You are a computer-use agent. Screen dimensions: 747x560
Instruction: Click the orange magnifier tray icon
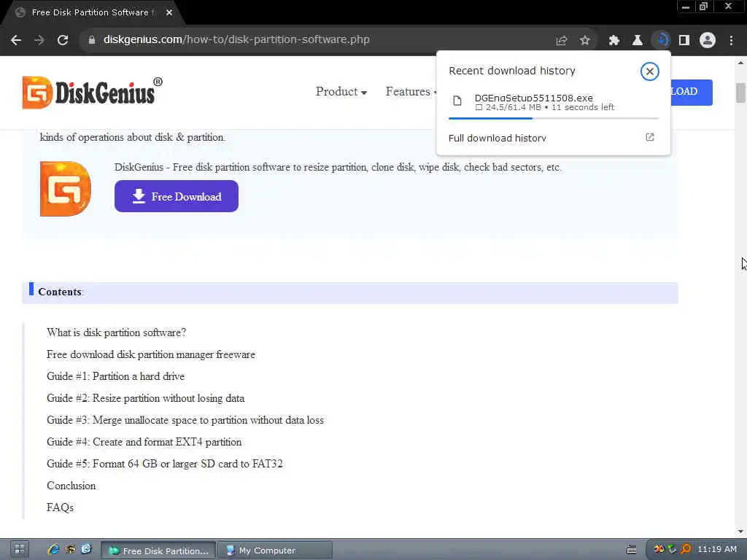click(686, 550)
